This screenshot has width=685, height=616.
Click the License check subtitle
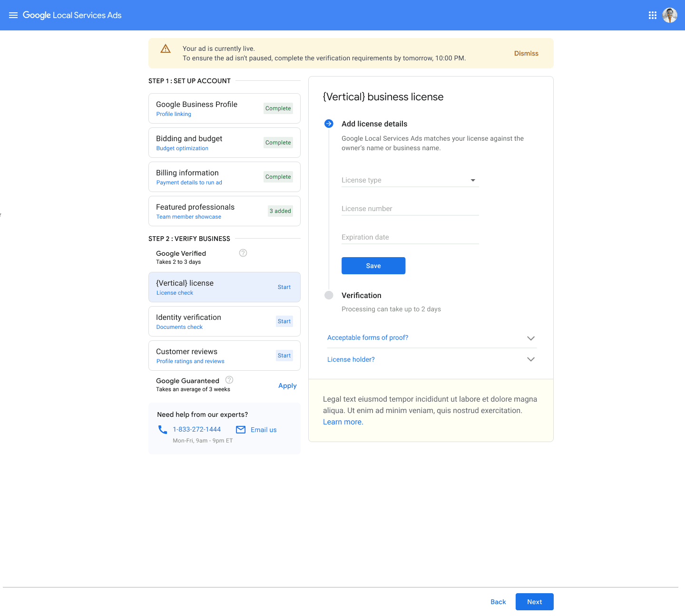tap(175, 293)
